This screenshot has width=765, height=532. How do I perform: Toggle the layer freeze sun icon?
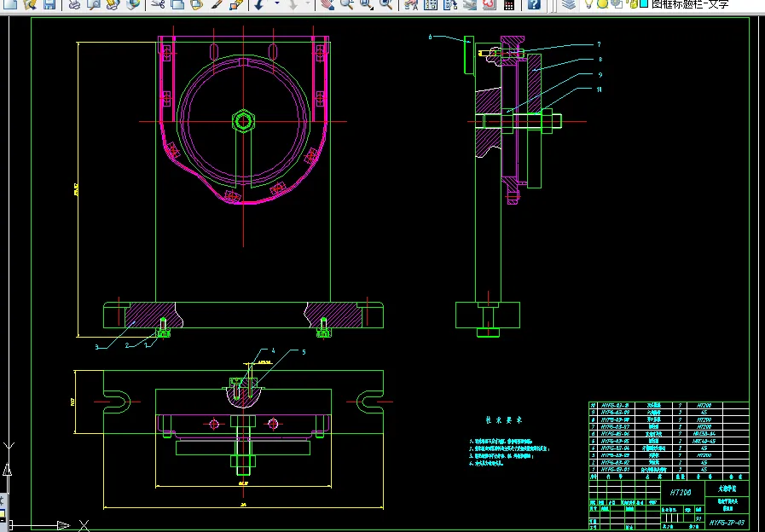pyautogui.click(x=603, y=4)
